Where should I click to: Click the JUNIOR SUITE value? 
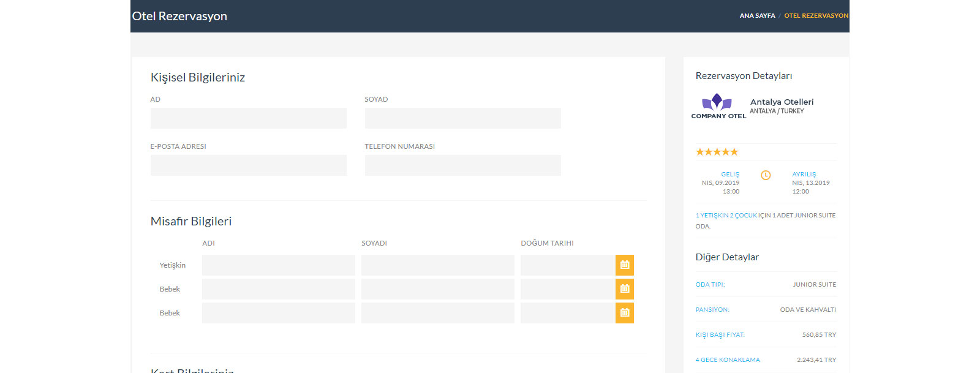tap(814, 285)
